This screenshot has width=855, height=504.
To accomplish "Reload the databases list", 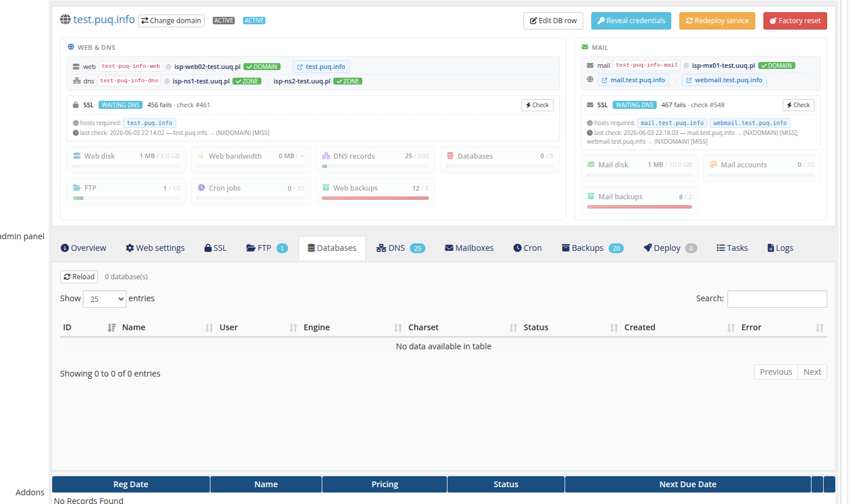I will point(79,277).
